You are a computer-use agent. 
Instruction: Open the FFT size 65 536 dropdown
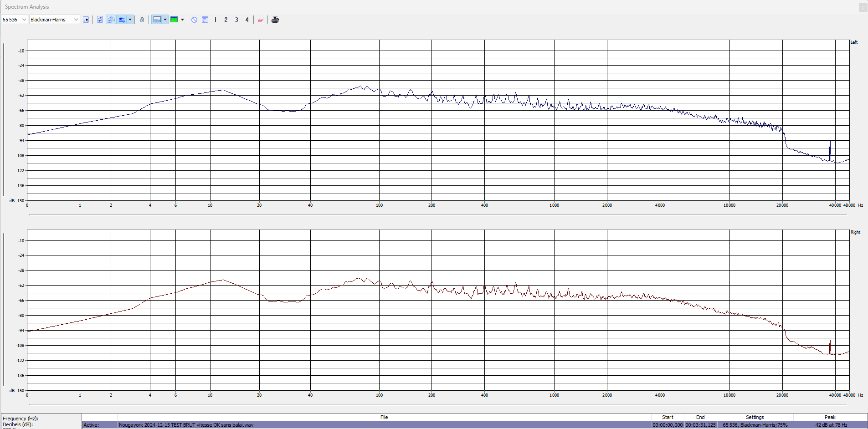(x=24, y=20)
